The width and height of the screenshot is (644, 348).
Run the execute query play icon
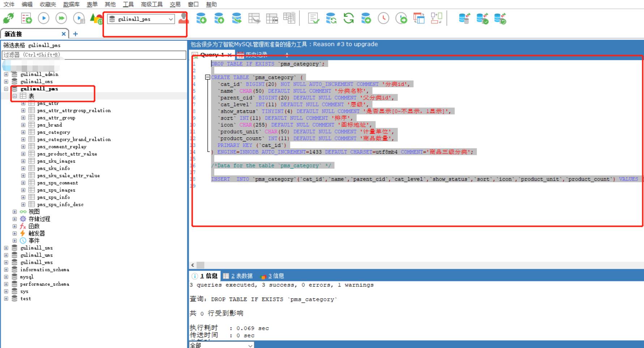tap(44, 18)
